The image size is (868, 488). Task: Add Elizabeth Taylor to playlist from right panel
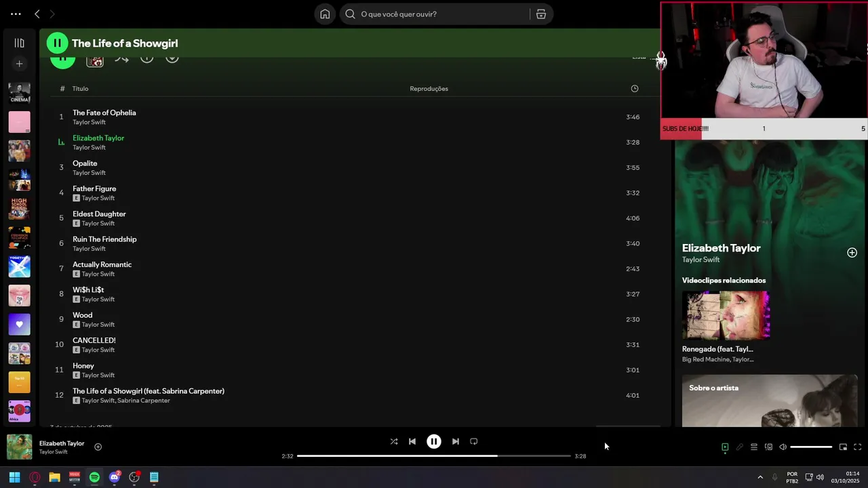(852, 253)
